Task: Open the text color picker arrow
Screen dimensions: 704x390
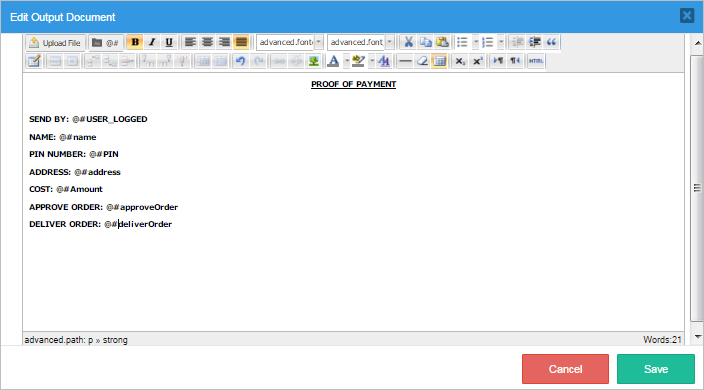Action: click(347, 61)
